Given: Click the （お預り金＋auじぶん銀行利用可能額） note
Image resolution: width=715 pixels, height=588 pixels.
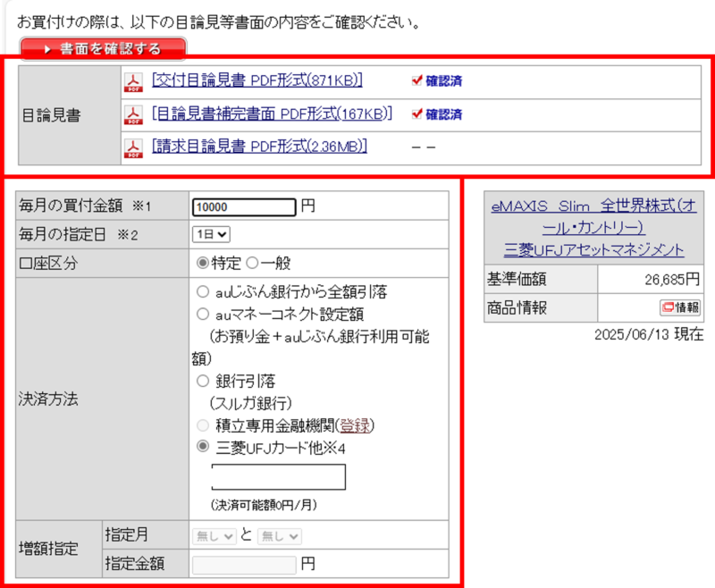Looking at the screenshot, I should pyautogui.click(x=310, y=348).
